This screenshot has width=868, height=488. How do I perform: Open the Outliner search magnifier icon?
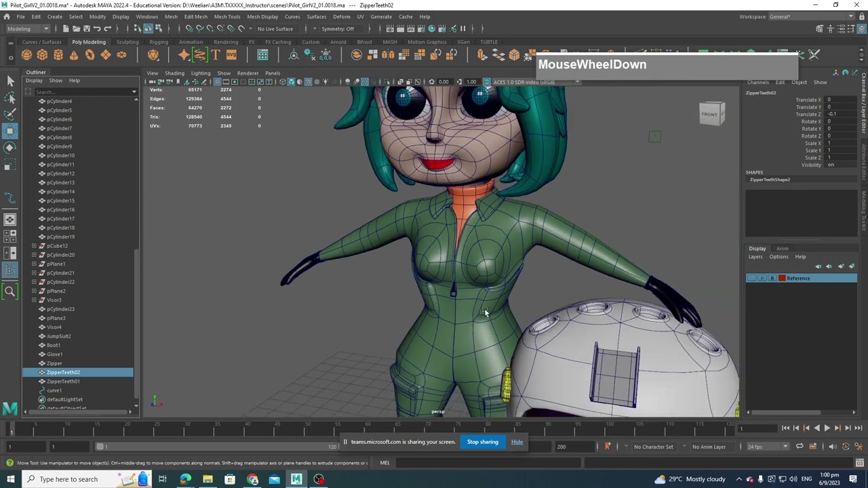(x=10, y=291)
